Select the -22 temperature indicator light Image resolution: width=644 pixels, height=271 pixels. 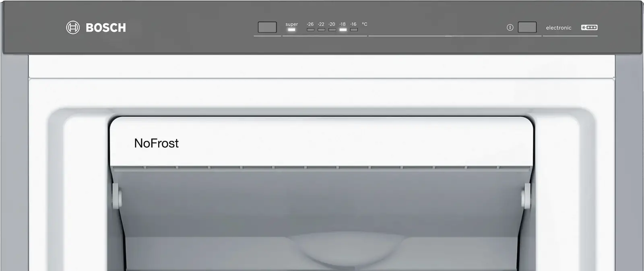coord(321,30)
